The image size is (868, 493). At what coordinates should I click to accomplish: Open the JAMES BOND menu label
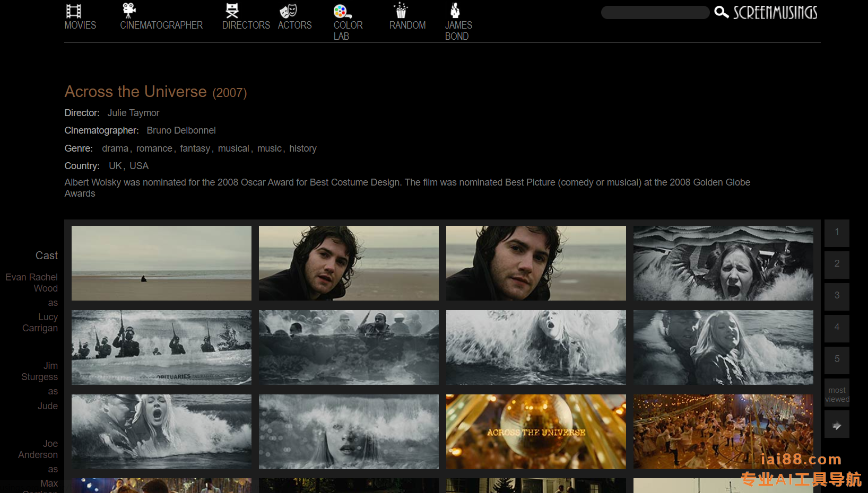pos(458,31)
